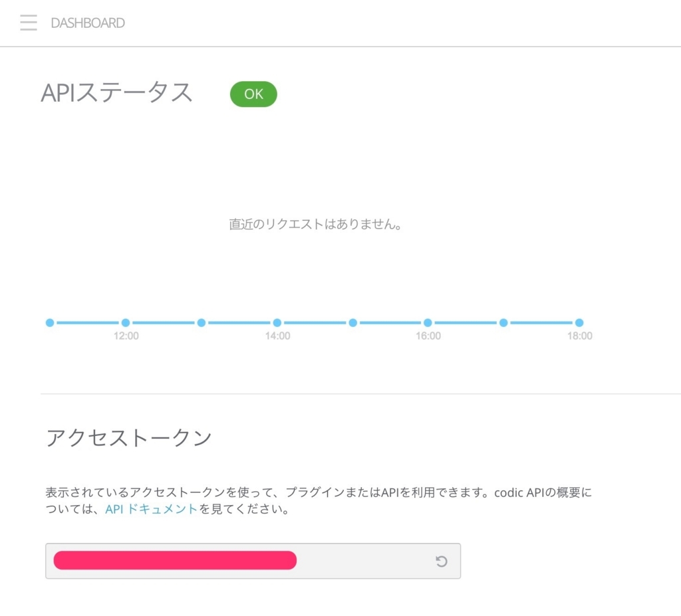This screenshot has width=681, height=616.
Task: Click the rightmost timeline dot at 18:00
Action: (579, 322)
